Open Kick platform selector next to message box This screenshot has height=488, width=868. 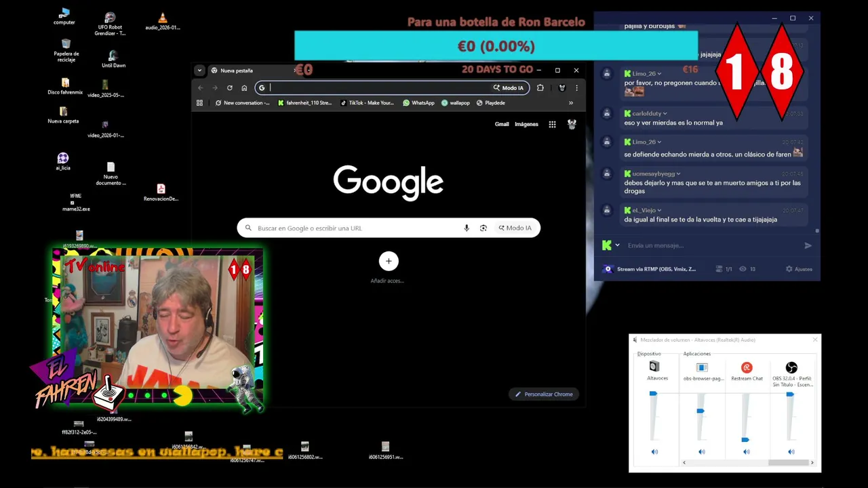point(610,245)
